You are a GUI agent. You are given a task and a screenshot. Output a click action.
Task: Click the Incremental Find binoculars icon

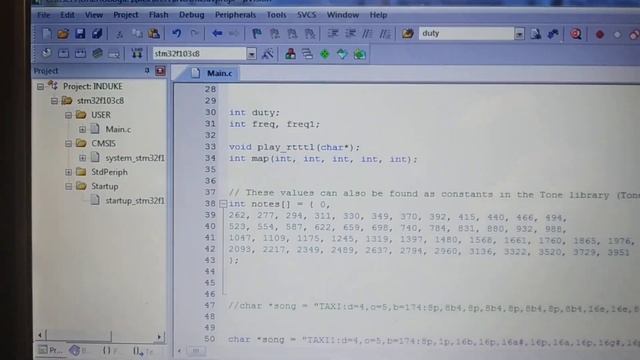coord(553,34)
